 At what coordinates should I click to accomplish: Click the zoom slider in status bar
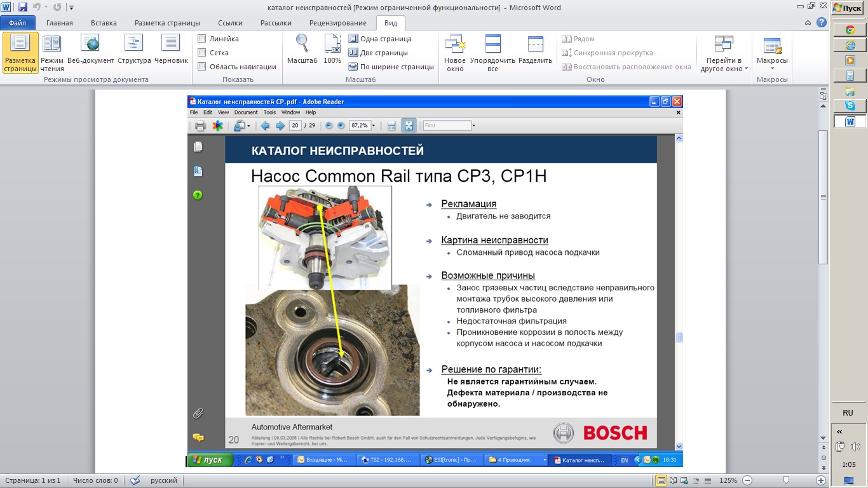point(786,480)
